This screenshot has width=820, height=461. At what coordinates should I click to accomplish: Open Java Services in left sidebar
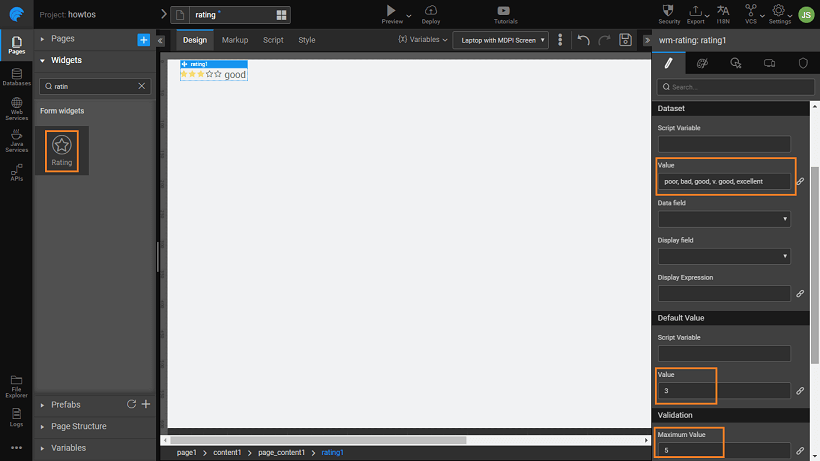[16, 142]
